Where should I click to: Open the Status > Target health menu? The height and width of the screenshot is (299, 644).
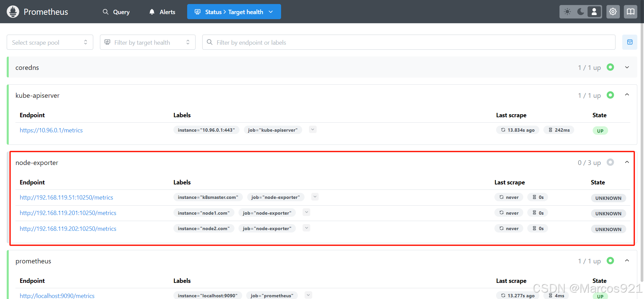point(234,12)
